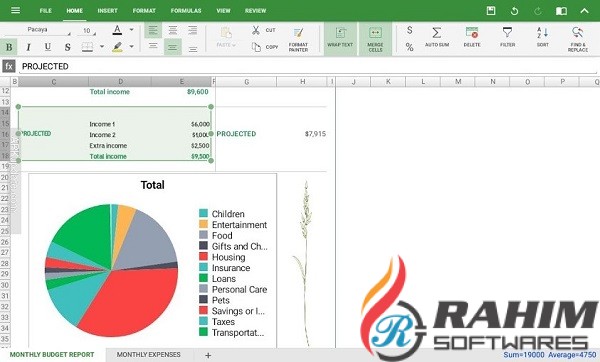Apply percent number format
600x362 pixels.
pyautogui.click(x=409, y=47)
